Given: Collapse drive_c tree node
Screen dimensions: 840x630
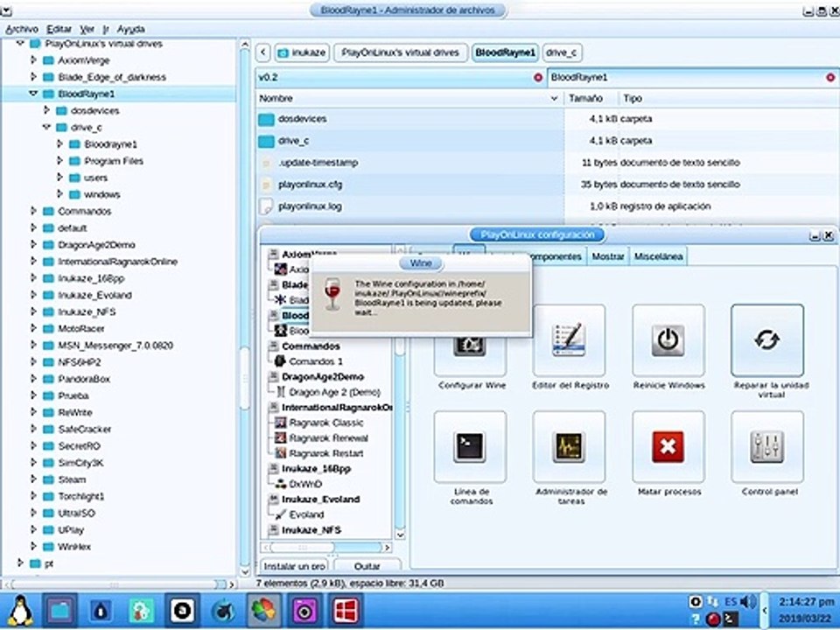Looking at the screenshot, I should pos(46,127).
